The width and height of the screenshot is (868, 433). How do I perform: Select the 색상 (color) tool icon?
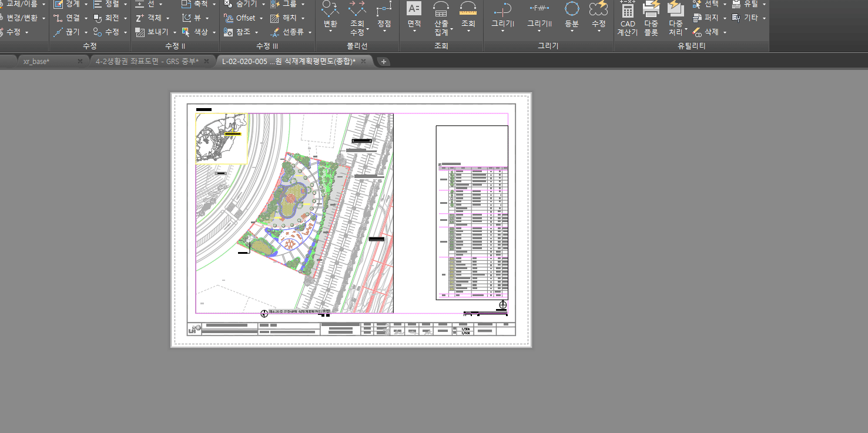point(186,32)
